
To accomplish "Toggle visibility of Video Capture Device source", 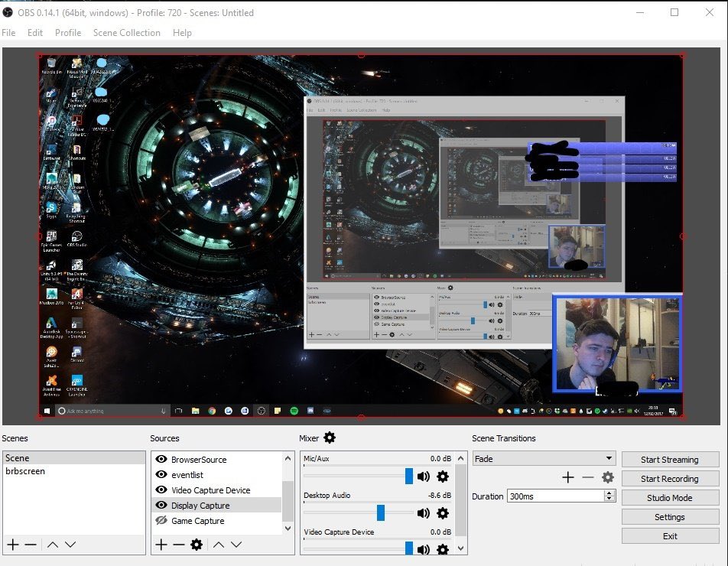I will [161, 490].
